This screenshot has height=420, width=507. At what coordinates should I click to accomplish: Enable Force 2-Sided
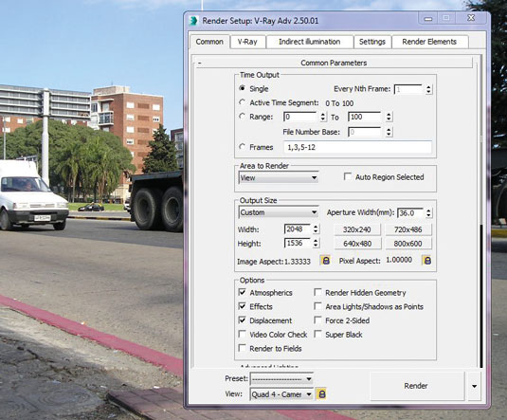[x=317, y=320]
